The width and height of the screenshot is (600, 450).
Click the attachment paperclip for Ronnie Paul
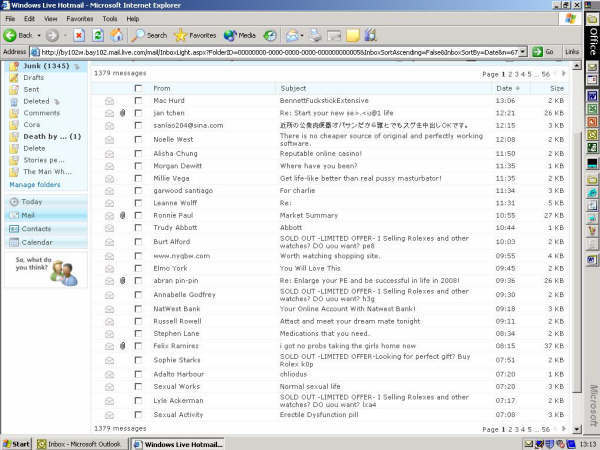tap(123, 215)
